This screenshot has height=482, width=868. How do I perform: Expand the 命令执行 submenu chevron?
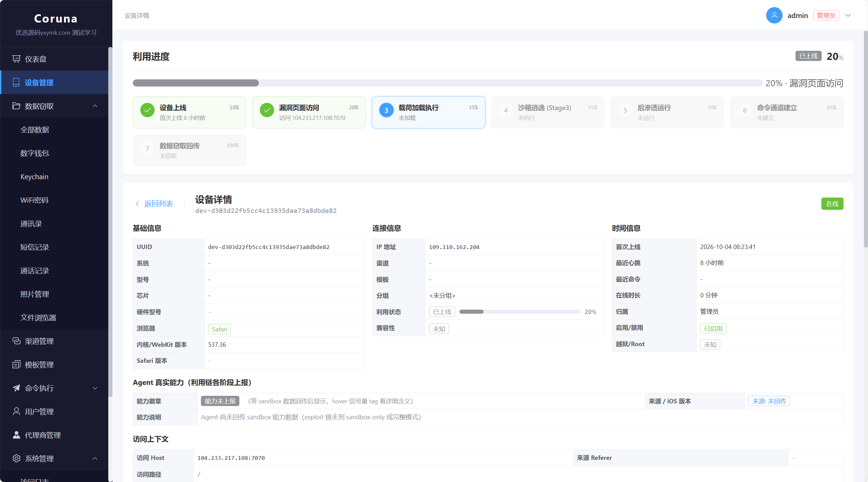pos(95,388)
